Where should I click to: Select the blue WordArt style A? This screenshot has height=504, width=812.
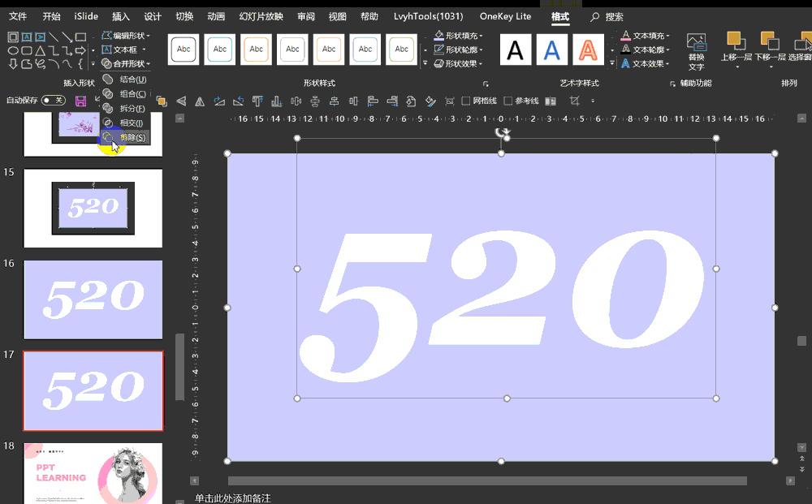coord(551,50)
